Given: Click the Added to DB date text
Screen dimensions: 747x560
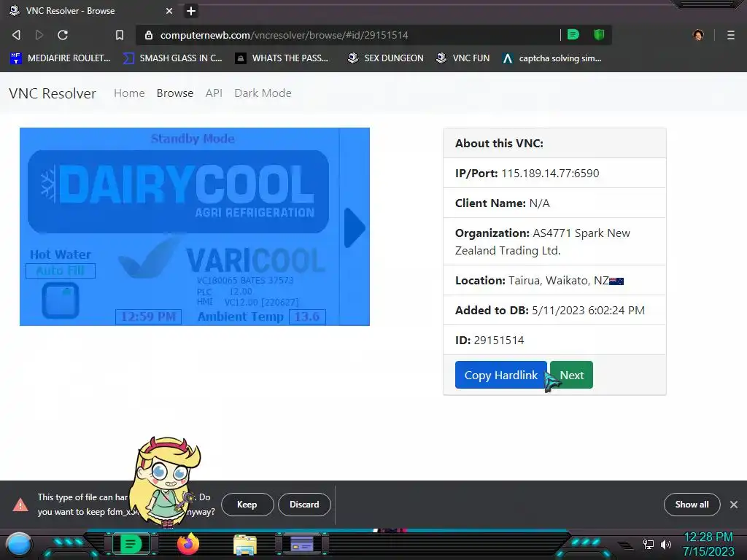Looking at the screenshot, I should (550, 311).
